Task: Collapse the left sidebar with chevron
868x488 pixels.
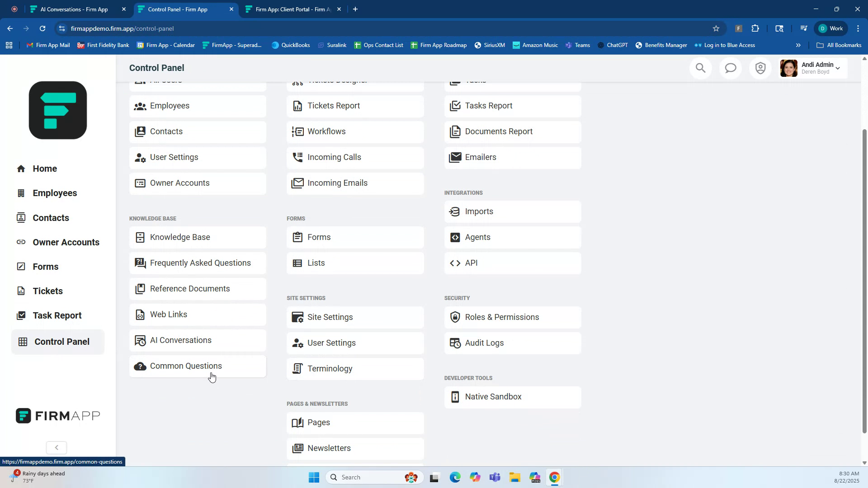Action: [x=57, y=448]
